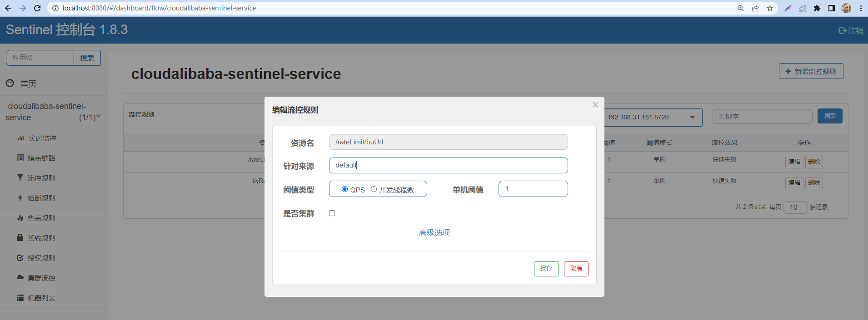Open 集群流控 in sidebar
868x320 pixels.
[41, 278]
